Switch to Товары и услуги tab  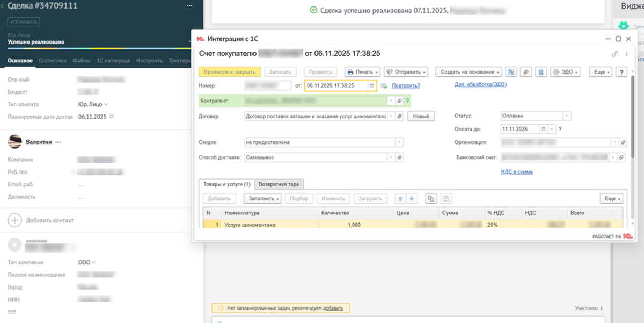[x=226, y=184]
